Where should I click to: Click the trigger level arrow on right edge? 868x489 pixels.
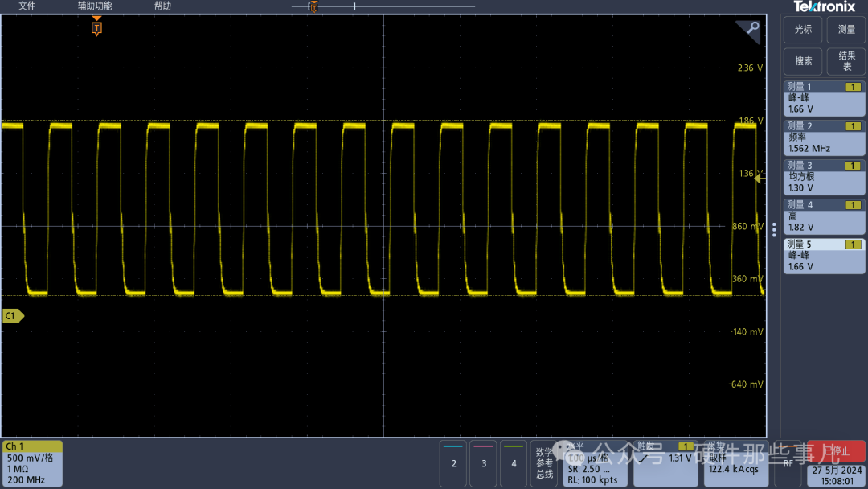(x=759, y=179)
